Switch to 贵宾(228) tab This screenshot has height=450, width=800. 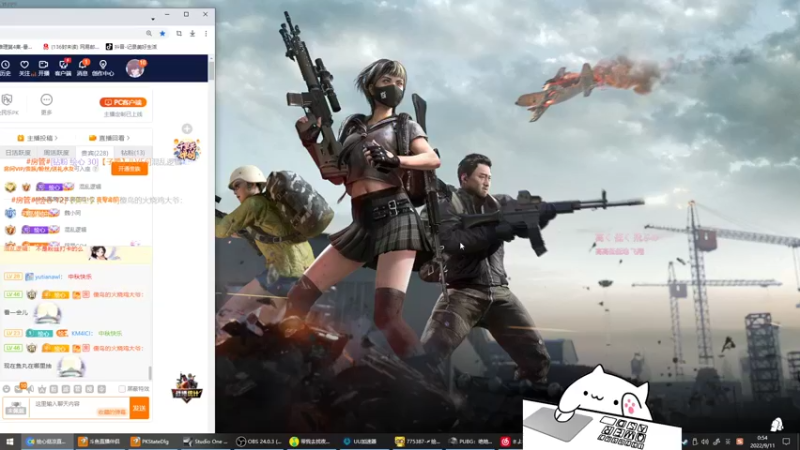click(x=95, y=153)
